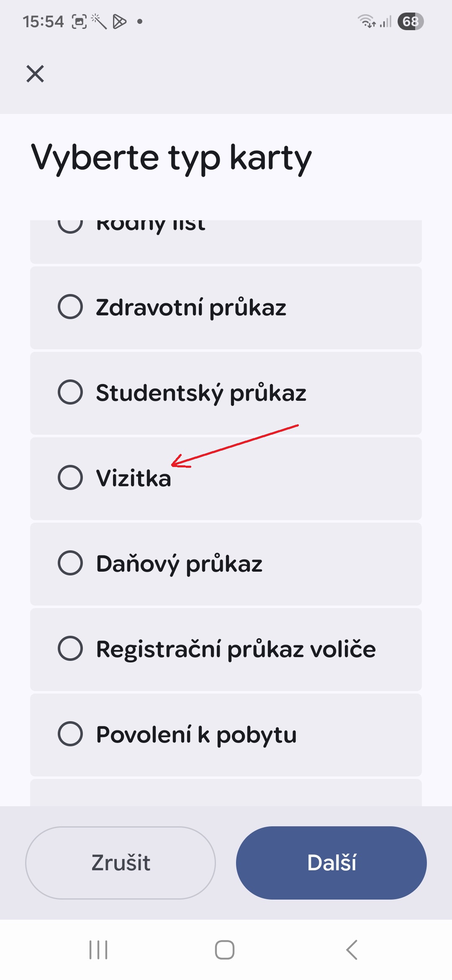Tap the screenshot notification icon in status bar
Viewport: 452px width, 980px height.
(x=80, y=21)
